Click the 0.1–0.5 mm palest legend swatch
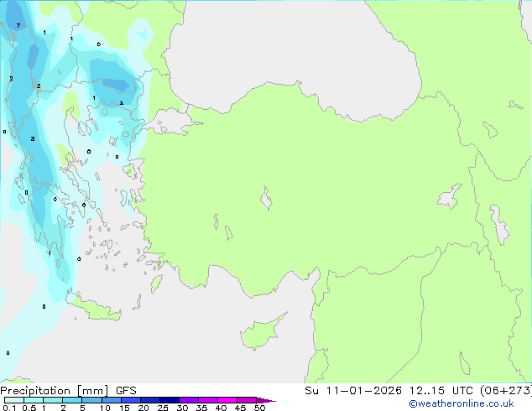Image resolution: width=532 pixels, height=411 pixels. pos(14,400)
